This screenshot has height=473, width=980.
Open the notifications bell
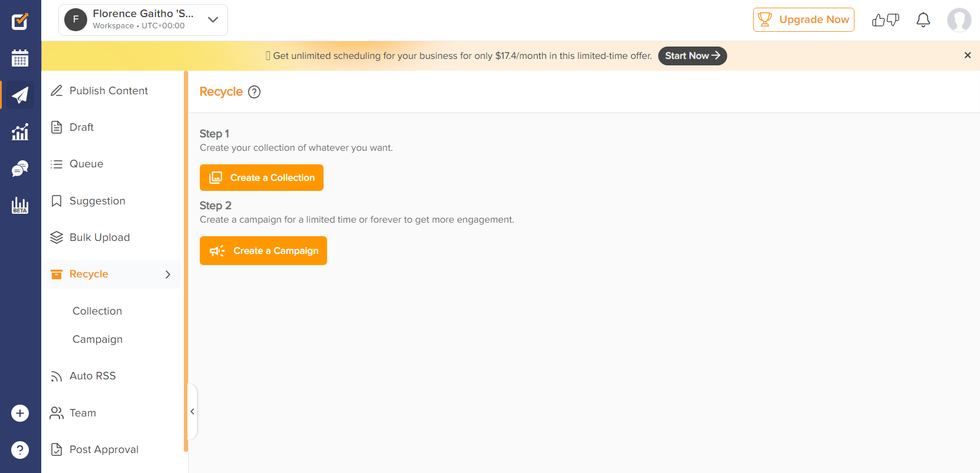(x=923, y=20)
